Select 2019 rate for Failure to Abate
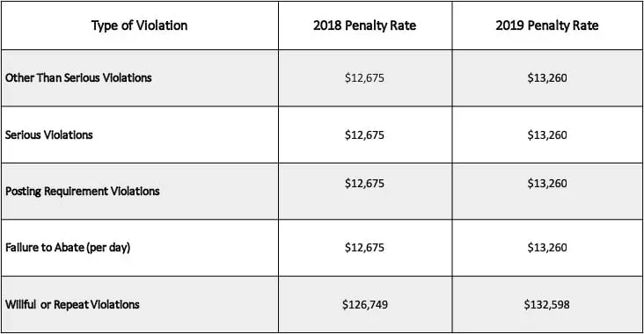 [x=547, y=248]
